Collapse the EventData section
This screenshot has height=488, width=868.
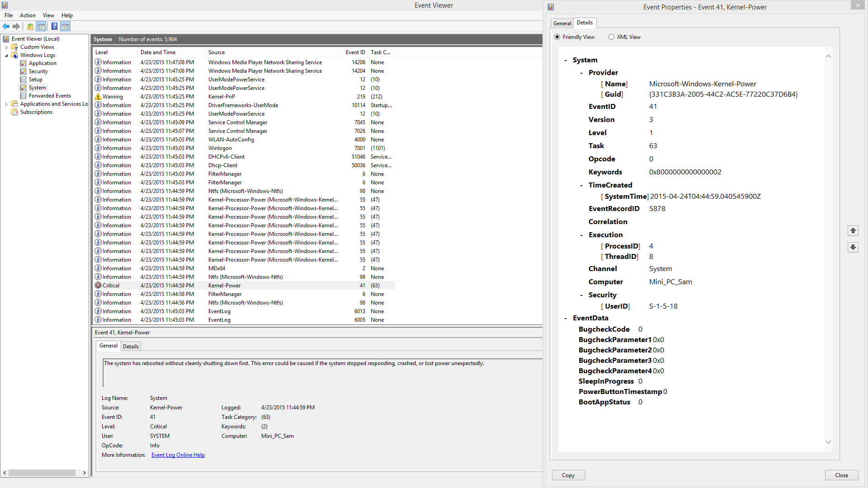pyautogui.click(x=566, y=318)
